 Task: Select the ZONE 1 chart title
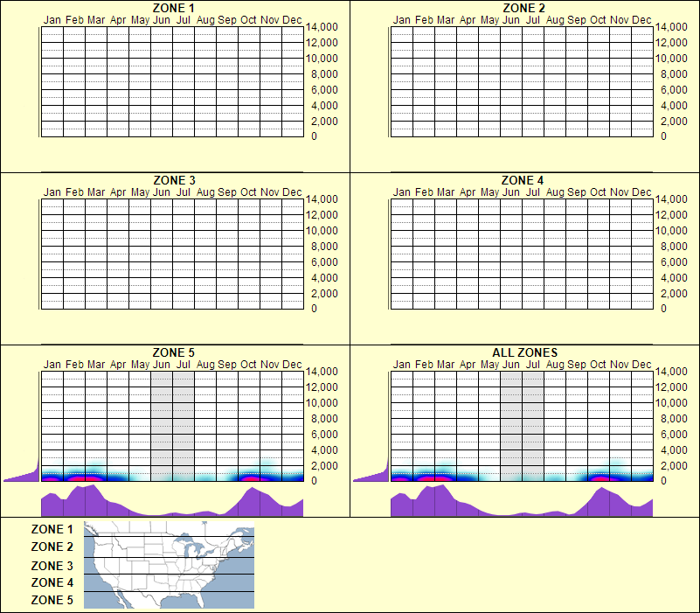coord(175,8)
